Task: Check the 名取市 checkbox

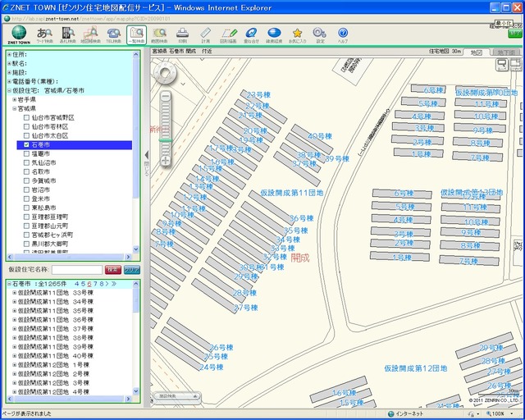Action: tap(26, 171)
